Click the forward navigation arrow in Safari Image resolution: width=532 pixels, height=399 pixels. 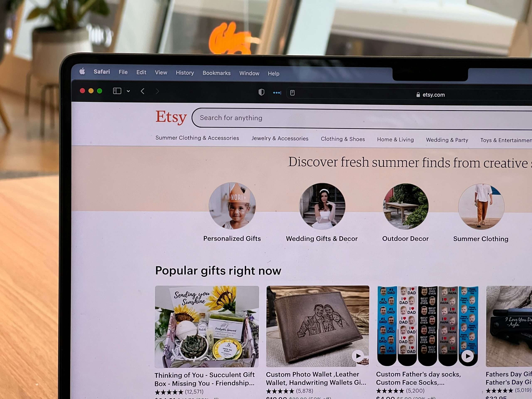[158, 91]
